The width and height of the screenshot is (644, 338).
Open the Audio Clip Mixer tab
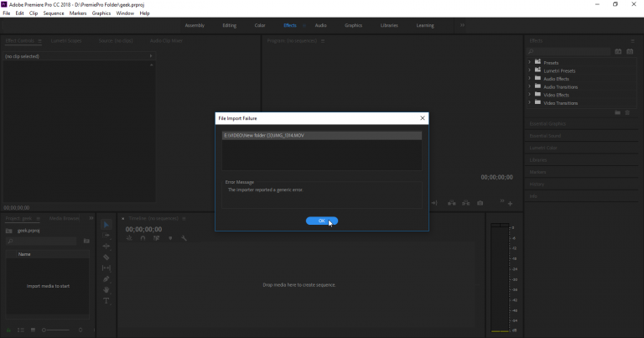click(x=166, y=41)
